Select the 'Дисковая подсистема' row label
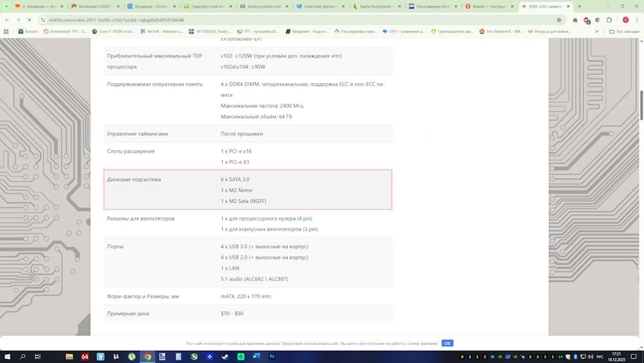The height and width of the screenshot is (363, 644). pyautogui.click(x=134, y=179)
